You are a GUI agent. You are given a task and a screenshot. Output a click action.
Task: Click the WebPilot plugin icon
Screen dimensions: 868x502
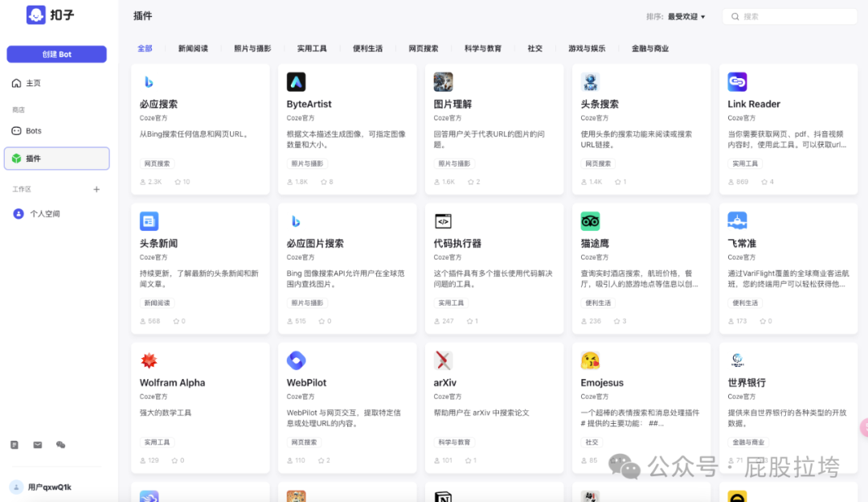296,360
